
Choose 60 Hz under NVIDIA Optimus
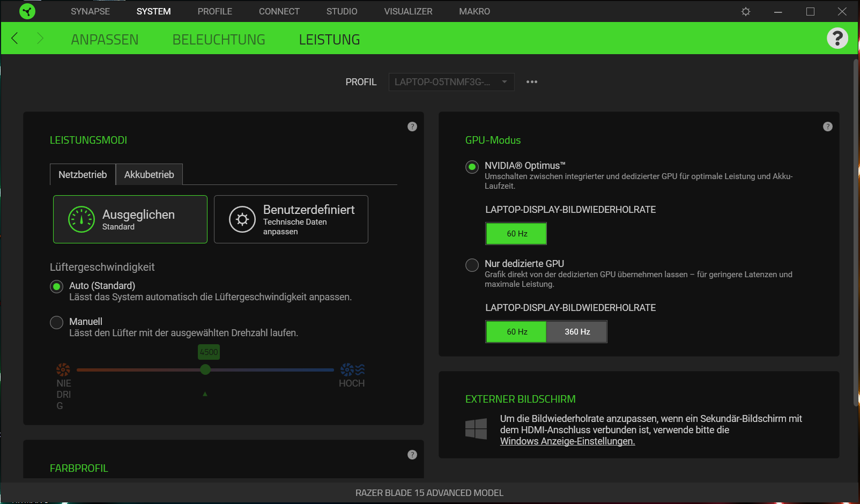pos(516,234)
